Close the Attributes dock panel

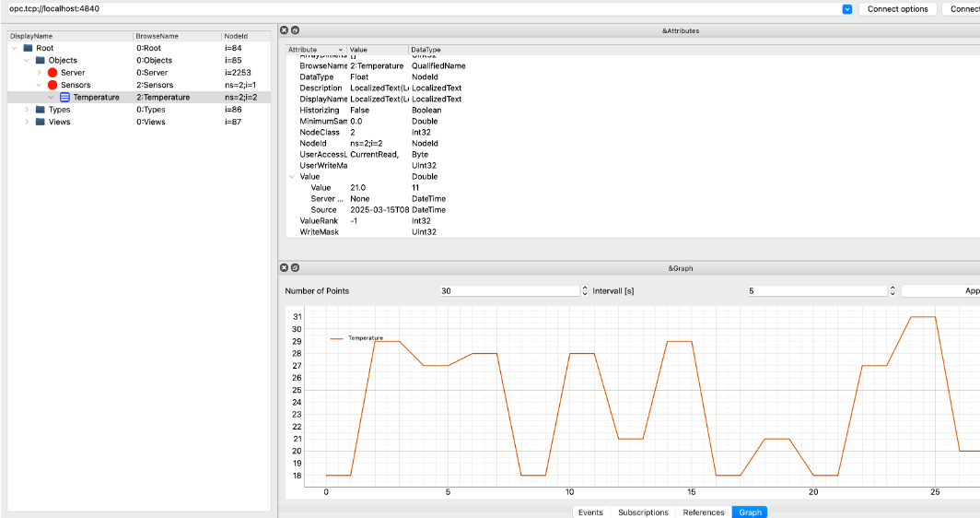click(x=285, y=30)
